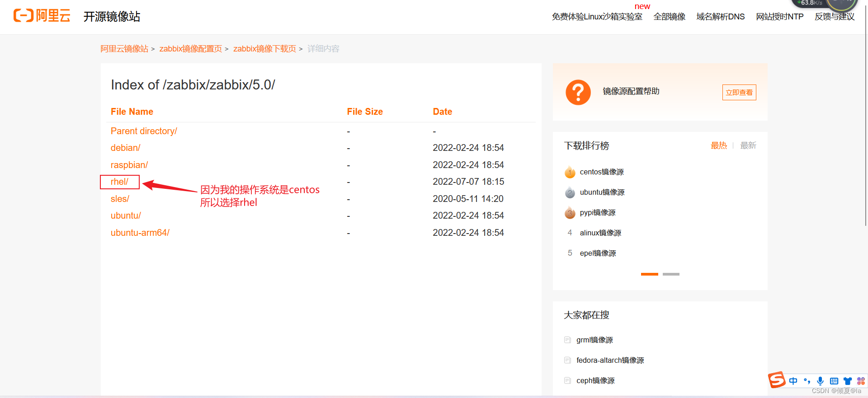Screen dimensions: 868x398
Task: Open the debian/ directory
Action: (126, 148)
